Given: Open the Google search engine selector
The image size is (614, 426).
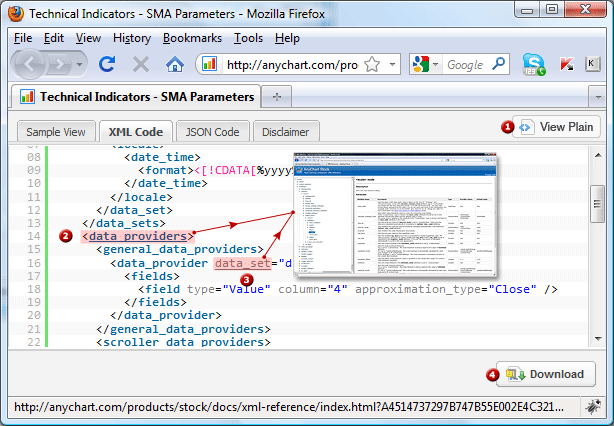Looking at the screenshot, I should tap(425, 64).
